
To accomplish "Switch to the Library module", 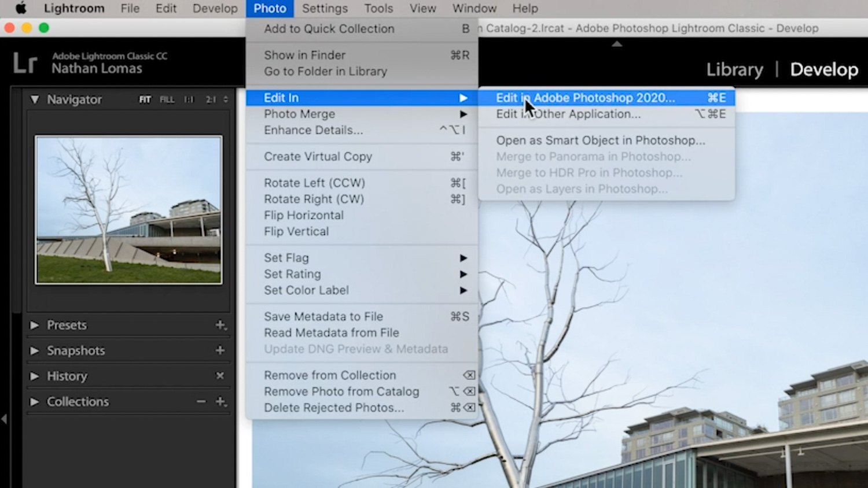I will coord(734,69).
